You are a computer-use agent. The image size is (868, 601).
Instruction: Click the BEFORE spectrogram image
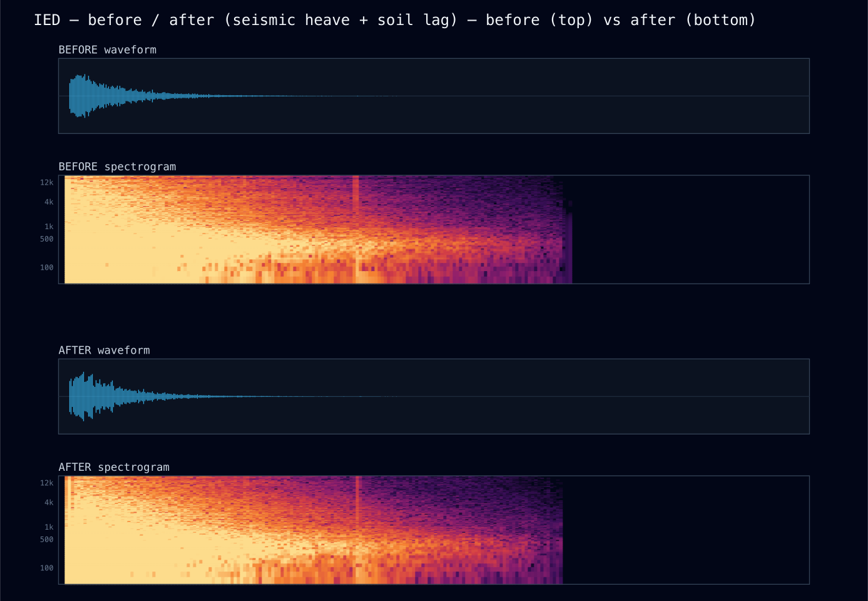pyautogui.click(x=434, y=230)
